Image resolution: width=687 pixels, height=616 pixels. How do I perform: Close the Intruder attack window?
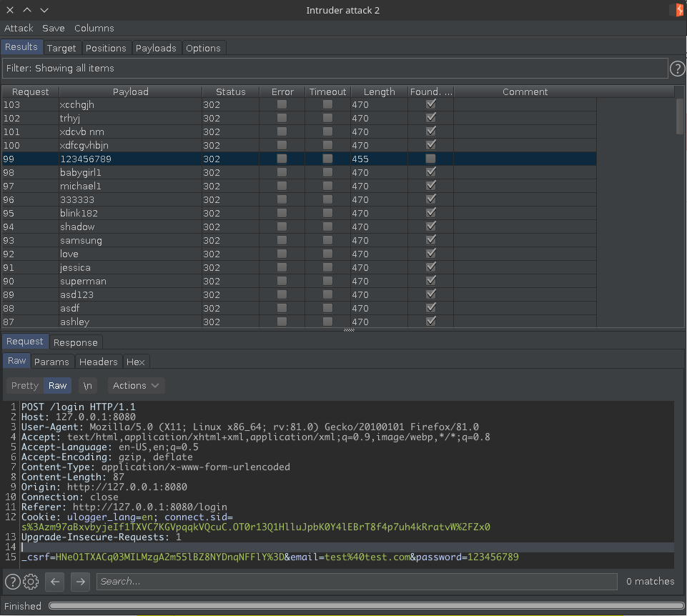pyautogui.click(x=10, y=9)
